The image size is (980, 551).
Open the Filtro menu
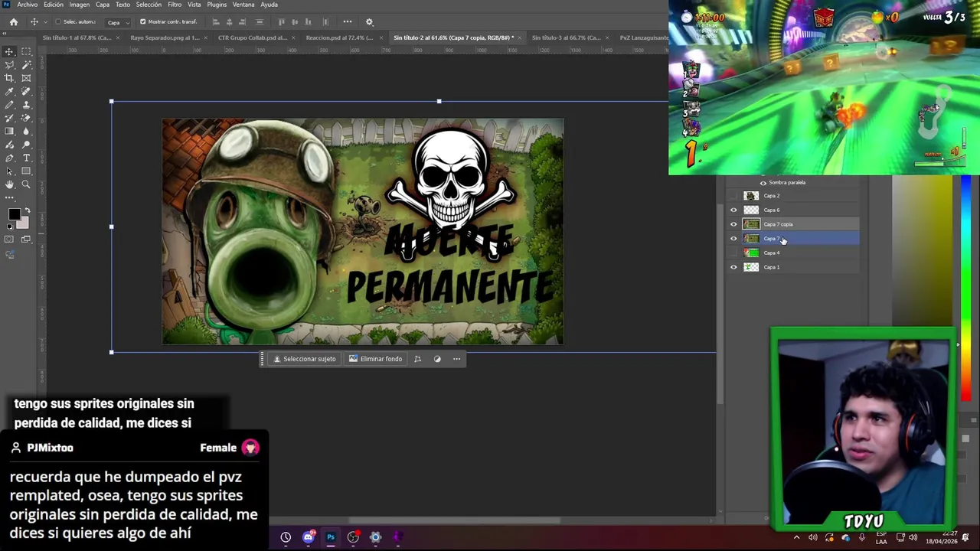175,5
